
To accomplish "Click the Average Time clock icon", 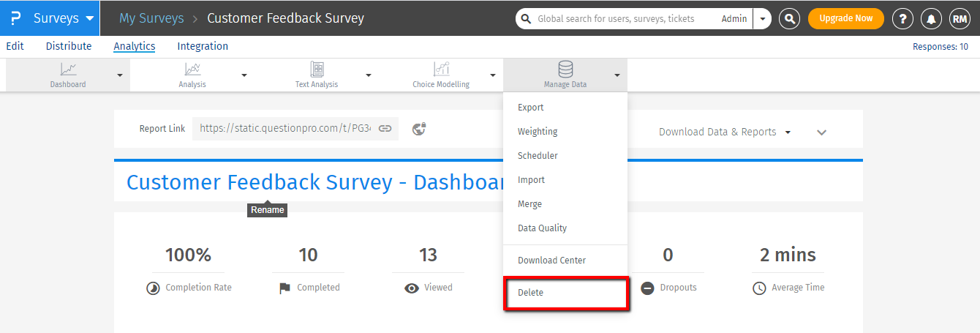I will [x=759, y=288].
